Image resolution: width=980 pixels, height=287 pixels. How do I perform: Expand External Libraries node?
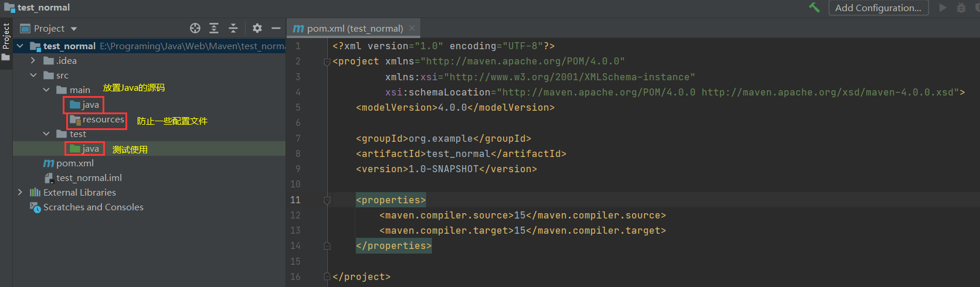(x=21, y=192)
